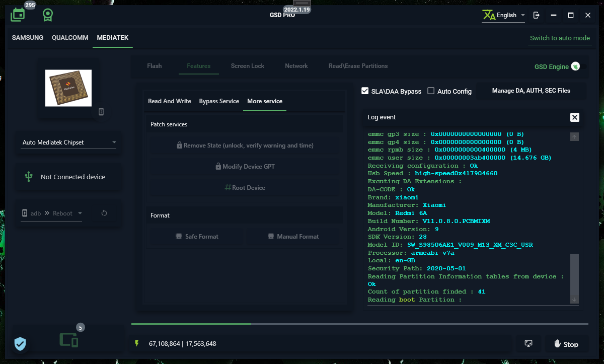Enable the Auto Config checkbox
Screen dimensions: 604x364
click(431, 91)
